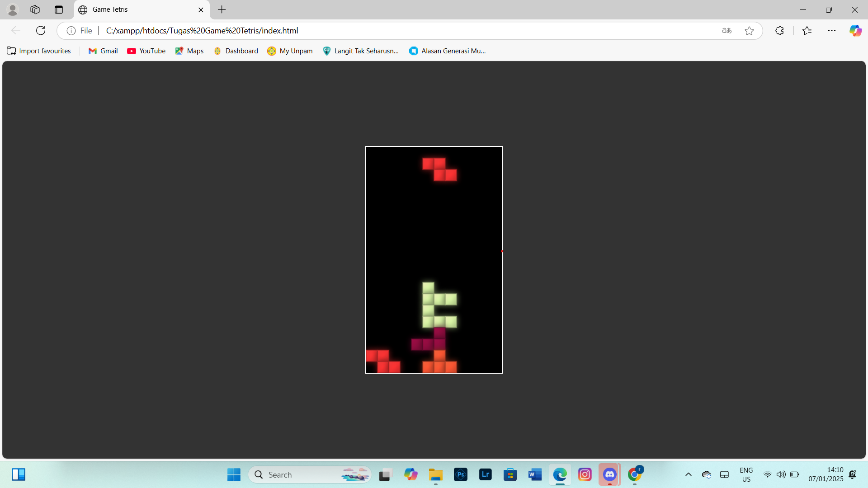View site information icon near File

(x=71, y=31)
